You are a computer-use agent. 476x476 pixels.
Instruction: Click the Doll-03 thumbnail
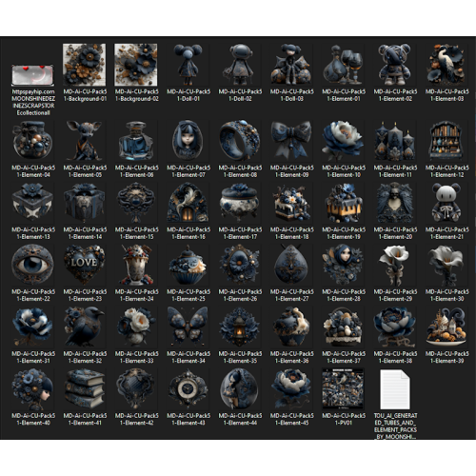click(291, 65)
